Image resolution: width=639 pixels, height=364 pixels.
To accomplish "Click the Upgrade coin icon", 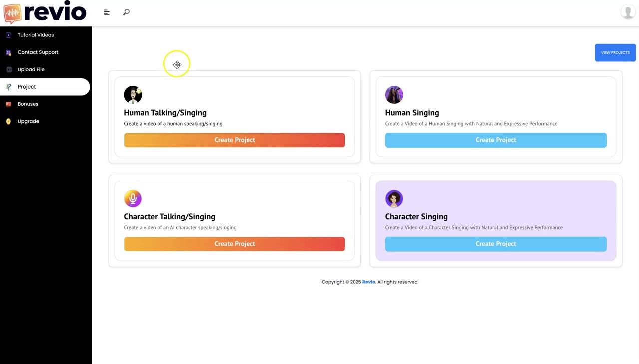I will point(8,121).
